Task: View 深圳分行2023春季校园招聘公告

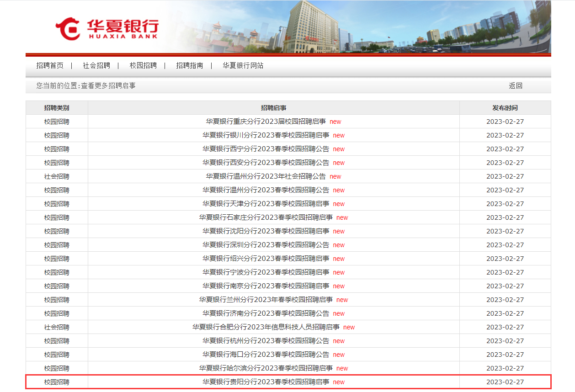Action: pos(266,245)
